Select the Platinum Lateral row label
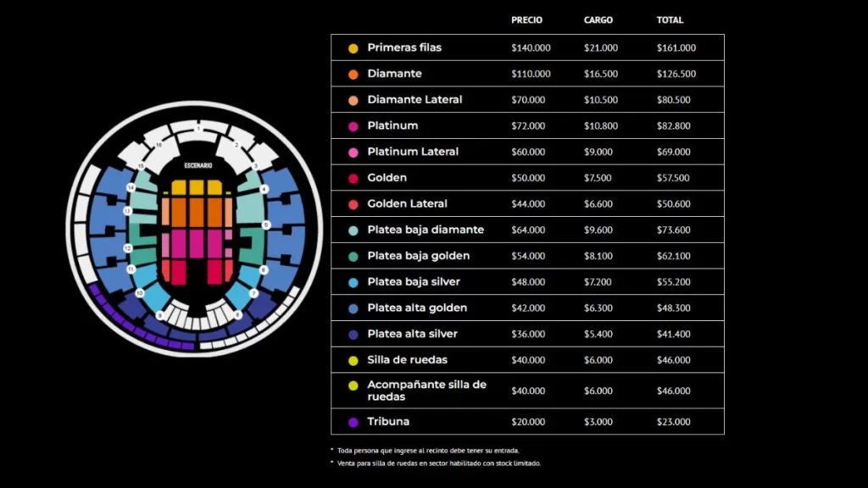868x488 pixels. pyautogui.click(x=413, y=152)
